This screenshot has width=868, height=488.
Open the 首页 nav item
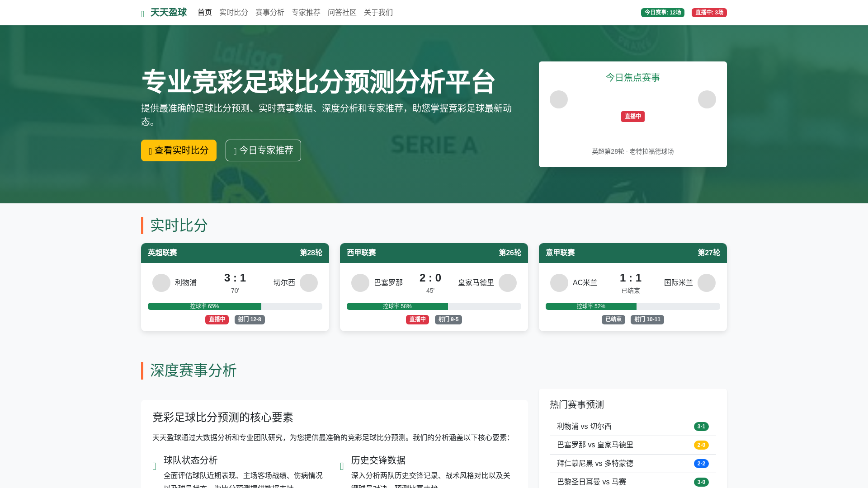pos(205,13)
